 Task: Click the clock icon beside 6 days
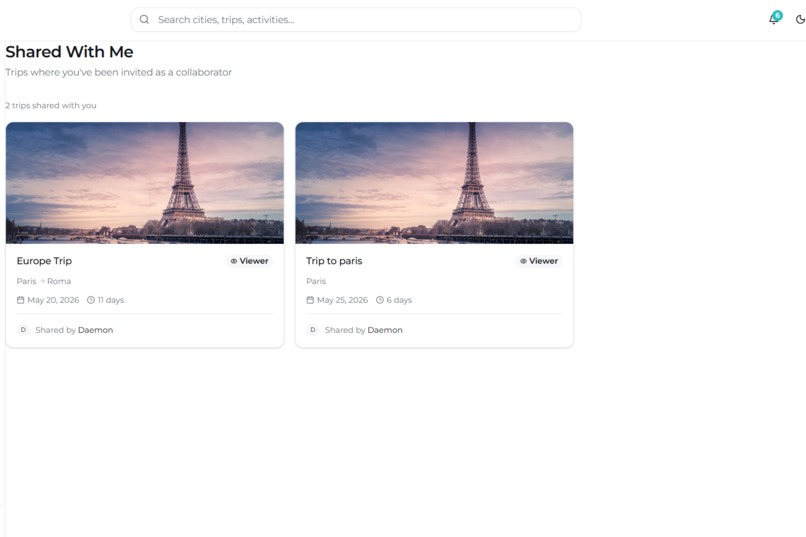pyautogui.click(x=380, y=300)
